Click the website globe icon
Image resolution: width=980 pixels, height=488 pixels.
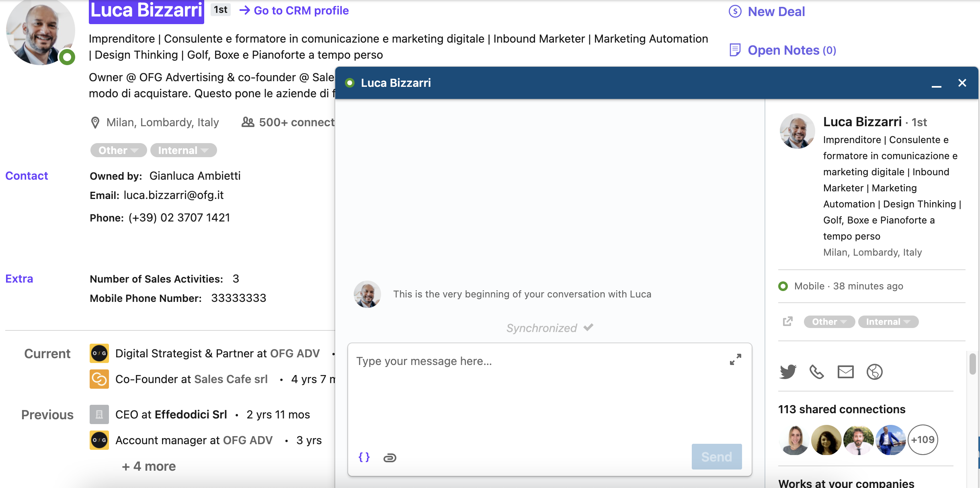point(874,372)
